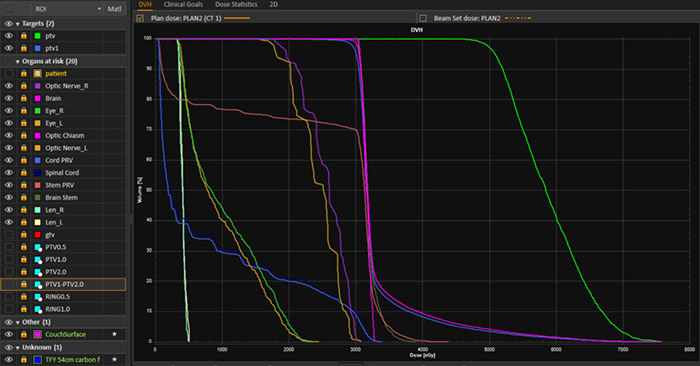The width and height of the screenshot is (700, 366).
Task: Collapse the Targets (2) group
Action: click(x=17, y=24)
